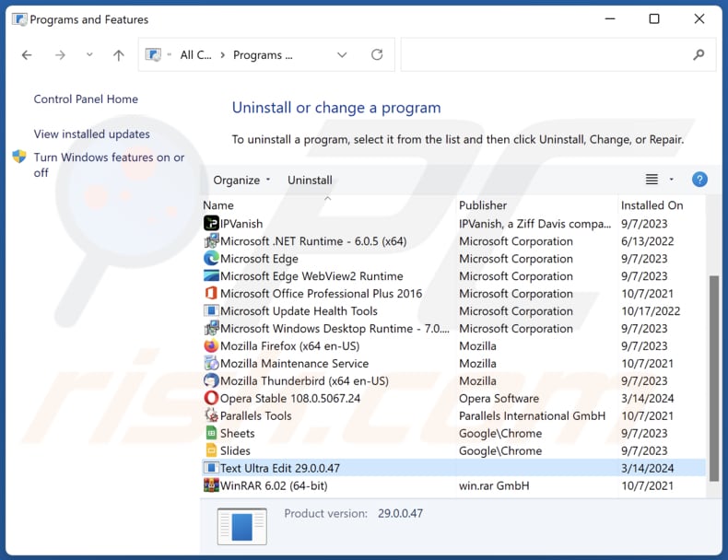The width and height of the screenshot is (728, 560).
Task: Click the search magnifier icon
Action: click(699, 55)
